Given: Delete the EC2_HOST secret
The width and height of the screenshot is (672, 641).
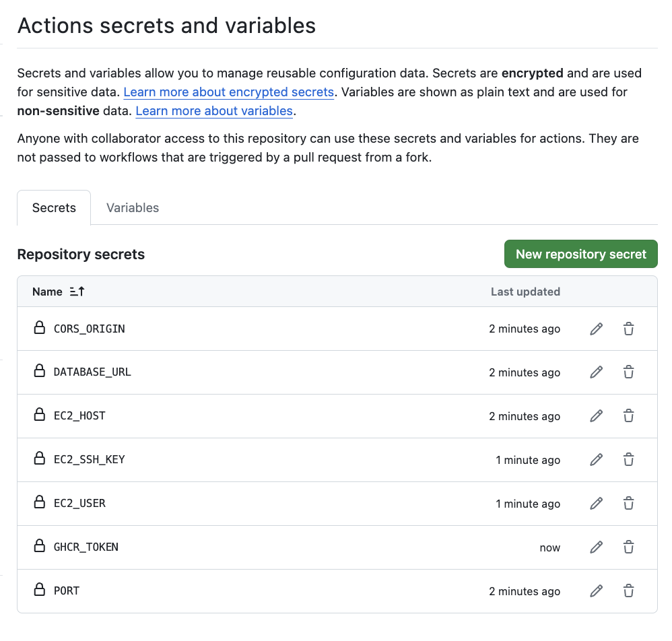Looking at the screenshot, I should [628, 416].
